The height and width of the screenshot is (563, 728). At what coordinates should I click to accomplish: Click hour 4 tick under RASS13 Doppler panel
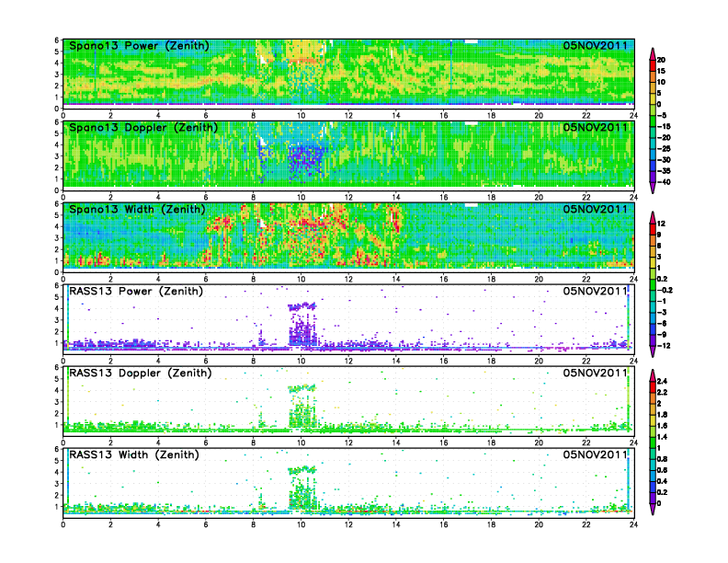(158, 442)
